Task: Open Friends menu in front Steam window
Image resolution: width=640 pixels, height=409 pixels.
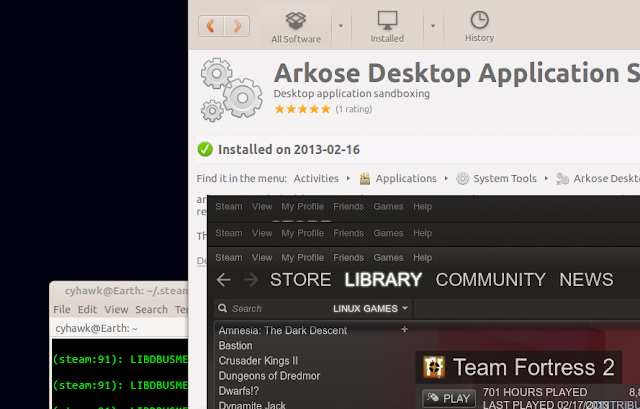Action: [348, 258]
